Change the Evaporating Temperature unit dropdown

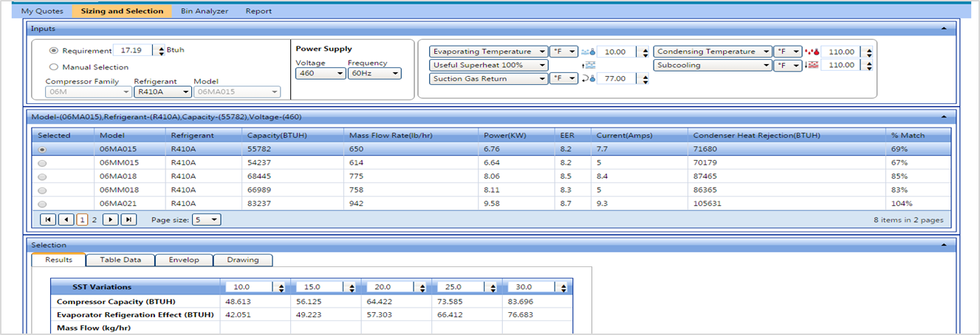pyautogui.click(x=563, y=52)
